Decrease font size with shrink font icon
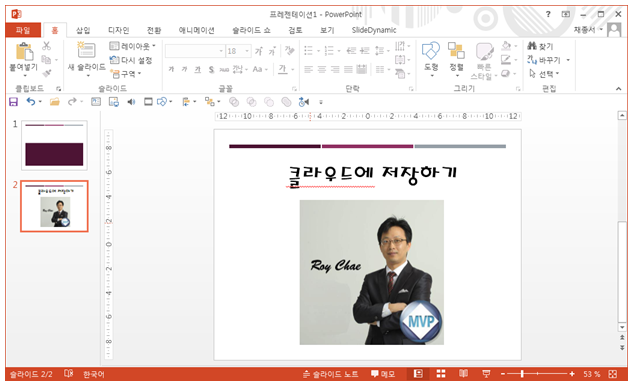 click(272, 51)
